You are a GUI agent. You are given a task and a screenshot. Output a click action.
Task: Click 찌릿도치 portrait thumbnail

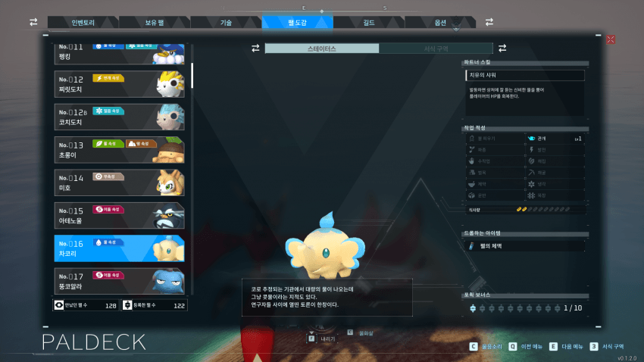pyautogui.click(x=170, y=84)
